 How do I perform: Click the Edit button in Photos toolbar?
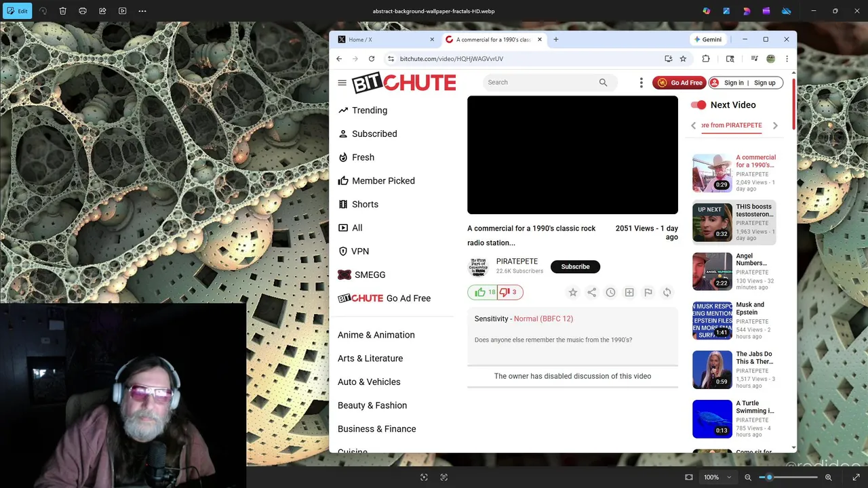(x=18, y=11)
